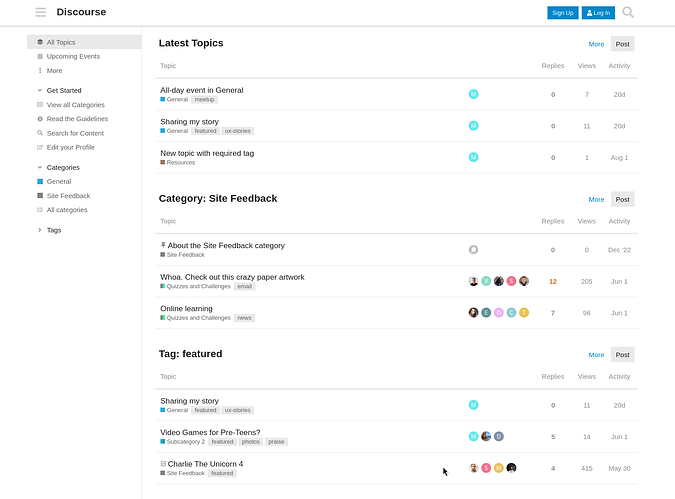Open the More item in sidebar
Image resolution: width=675 pixels, height=499 pixels.
(x=54, y=71)
